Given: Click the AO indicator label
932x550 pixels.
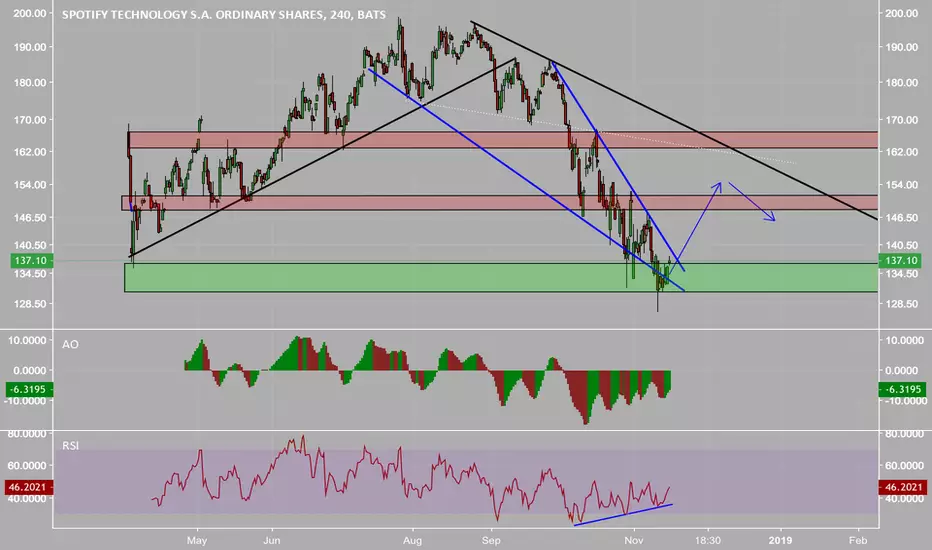Looking at the screenshot, I should click(70, 344).
